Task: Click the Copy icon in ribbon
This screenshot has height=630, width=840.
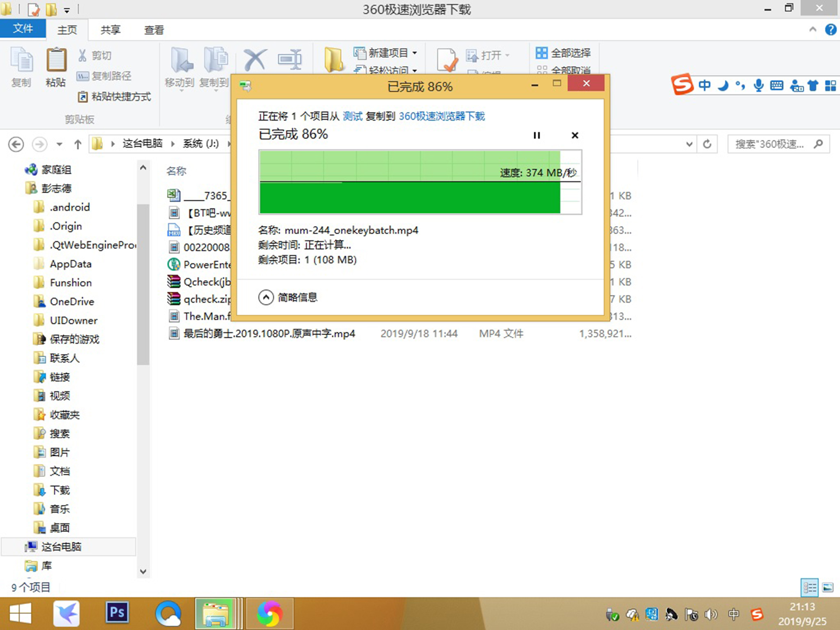Action: [x=21, y=60]
